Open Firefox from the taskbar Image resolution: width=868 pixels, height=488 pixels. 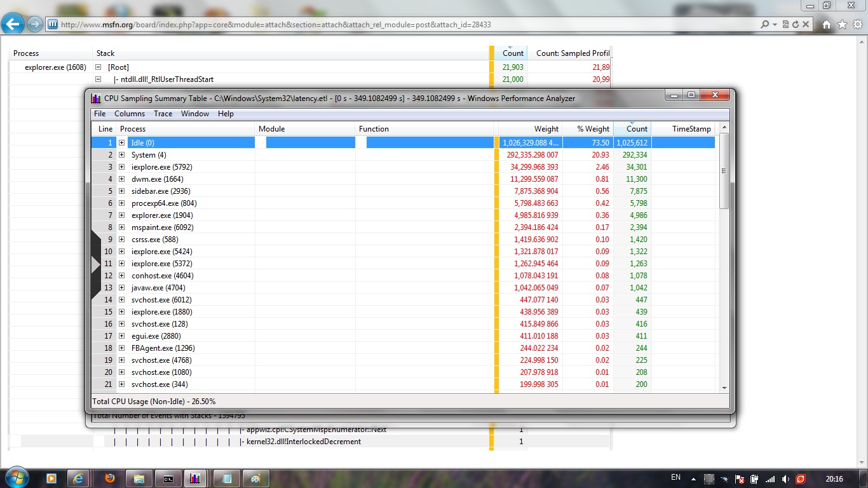pyautogui.click(x=109, y=478)
